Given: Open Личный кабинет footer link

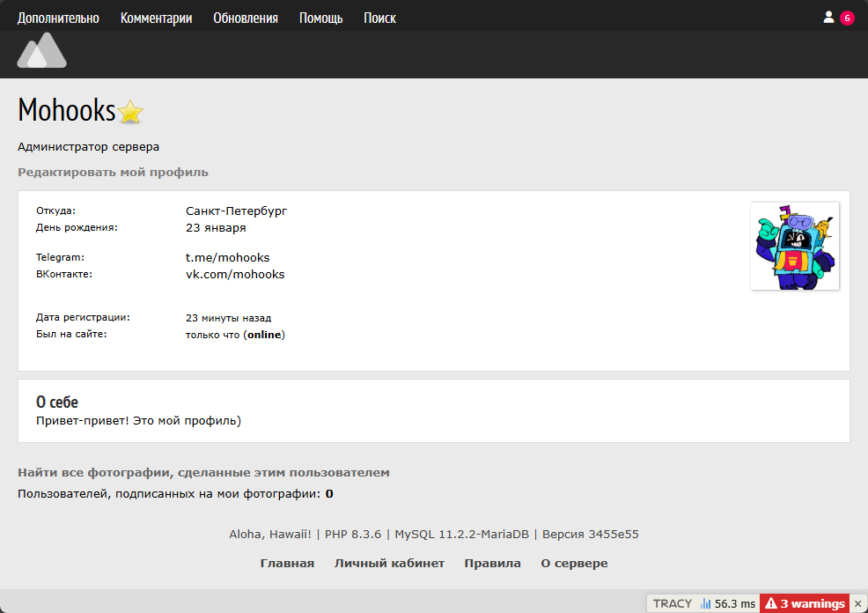Looking at the screenshot, I should (389, 564).
